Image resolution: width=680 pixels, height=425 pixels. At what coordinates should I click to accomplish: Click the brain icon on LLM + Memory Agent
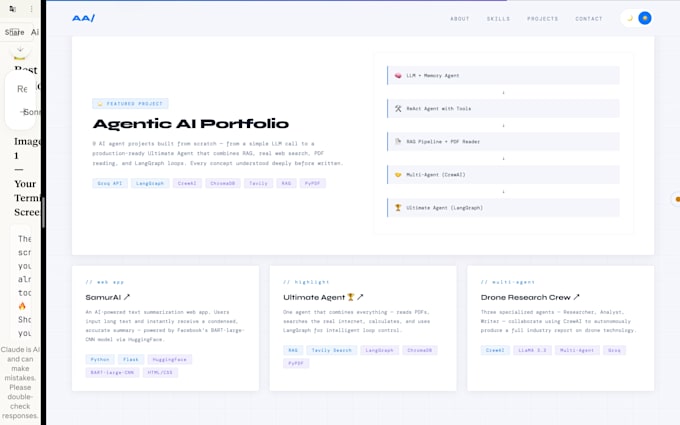click(x=398, y=75)
